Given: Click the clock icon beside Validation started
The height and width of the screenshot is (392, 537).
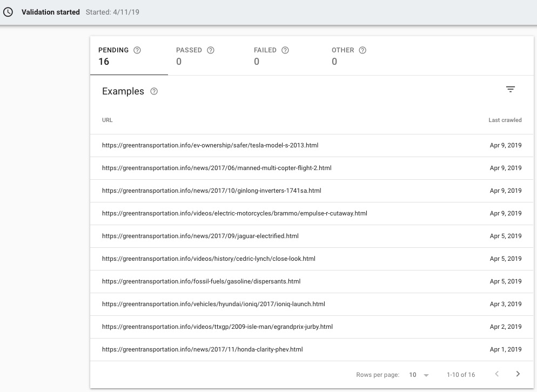Looking at the screenshot, I should (x=8, y=12).
